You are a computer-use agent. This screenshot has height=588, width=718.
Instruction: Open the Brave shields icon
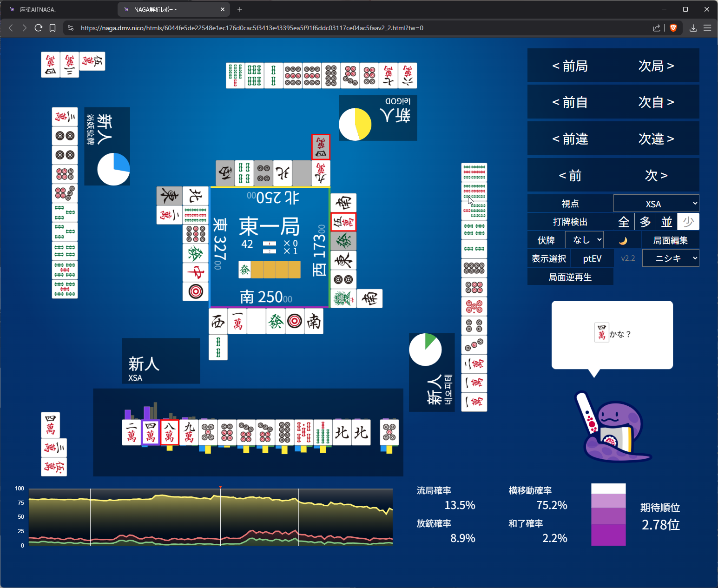click(673, 28)
